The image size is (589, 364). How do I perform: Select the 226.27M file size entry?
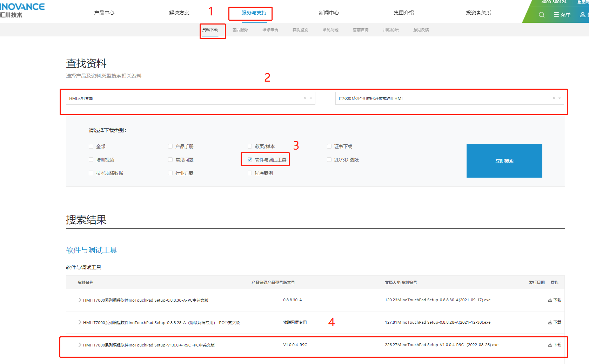(x=393, y=345)
